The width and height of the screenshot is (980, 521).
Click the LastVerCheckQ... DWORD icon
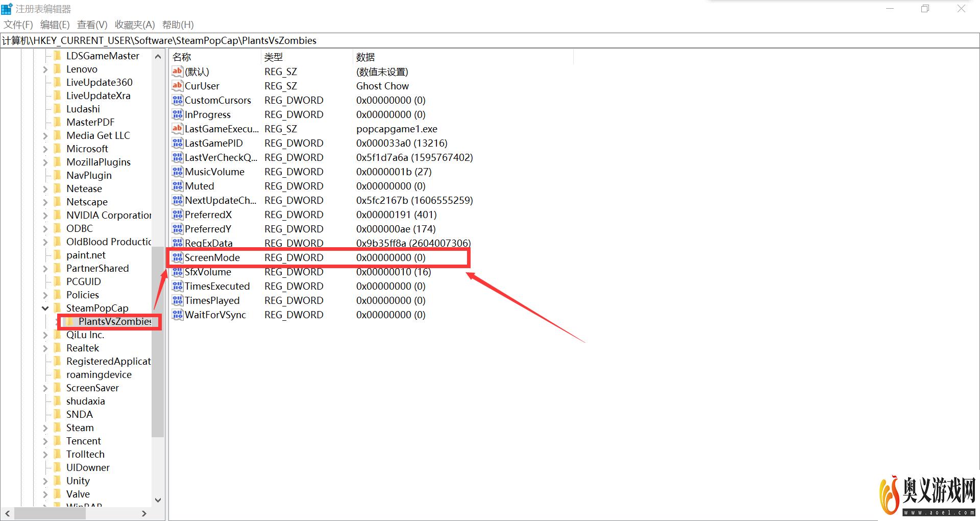point(177,157)
